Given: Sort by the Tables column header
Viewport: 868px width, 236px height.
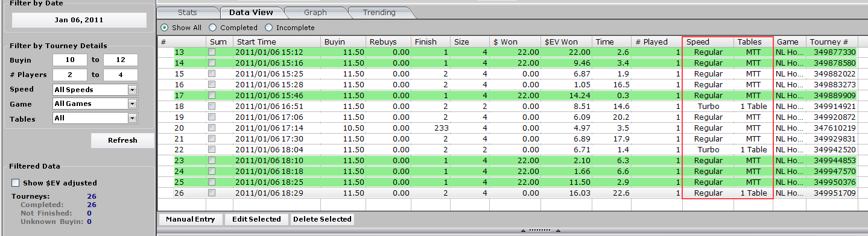Looking at the screenshot, I should 753,42.
